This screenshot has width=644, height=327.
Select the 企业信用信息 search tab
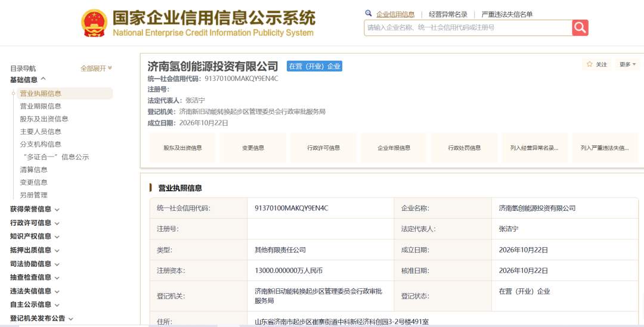[395, 14]
